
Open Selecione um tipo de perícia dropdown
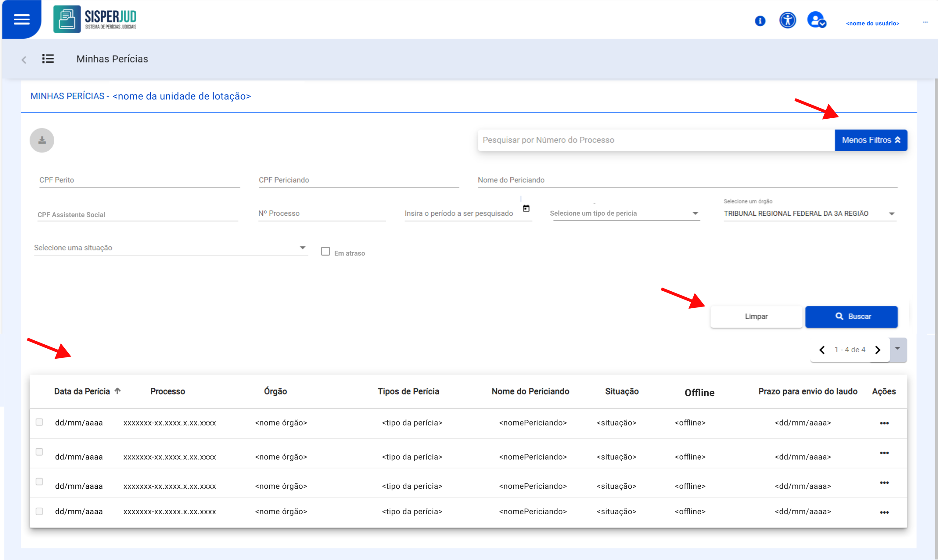click(x=624, y=214)
